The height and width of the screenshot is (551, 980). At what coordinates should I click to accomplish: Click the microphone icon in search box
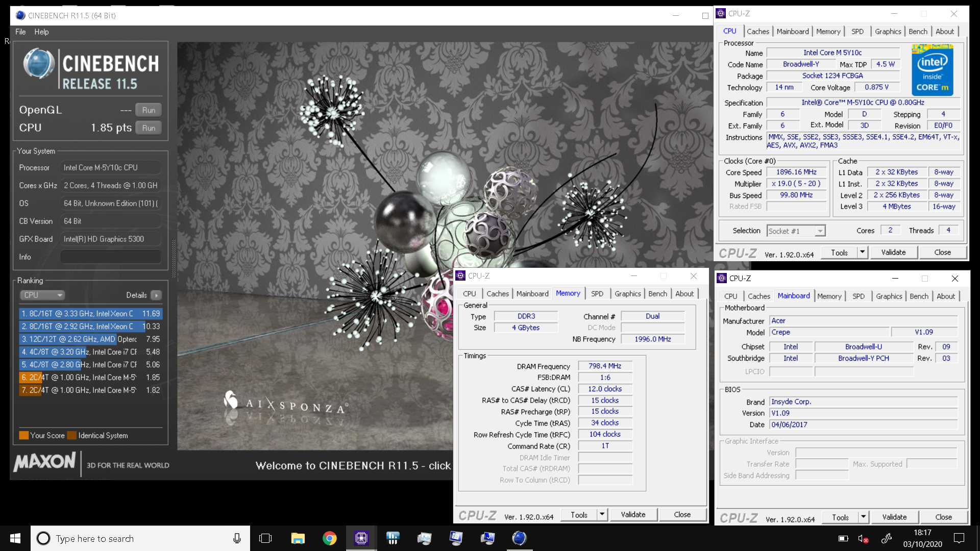[x=237, y=538]
